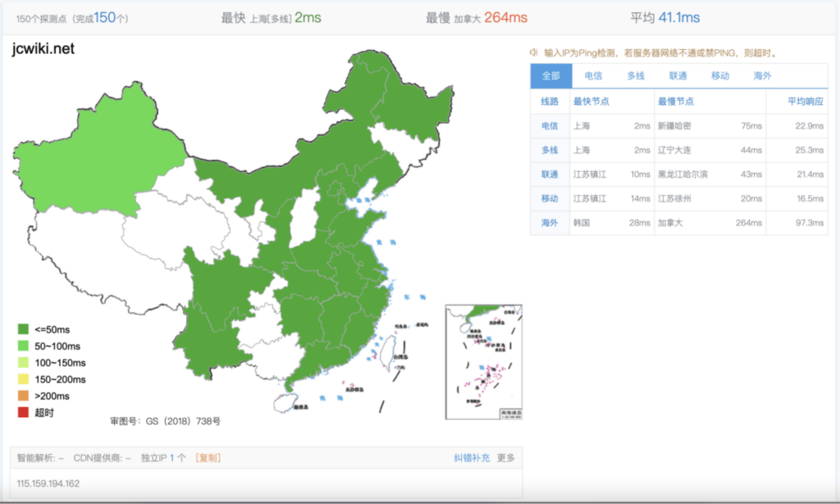Click the South China Sea inset map
840x504 pixels.
coord(484,362)
